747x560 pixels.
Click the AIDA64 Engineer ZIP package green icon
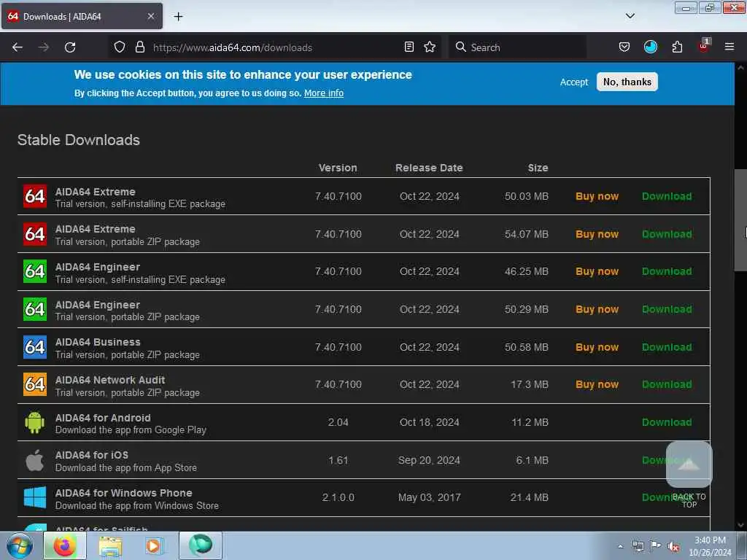35,309
